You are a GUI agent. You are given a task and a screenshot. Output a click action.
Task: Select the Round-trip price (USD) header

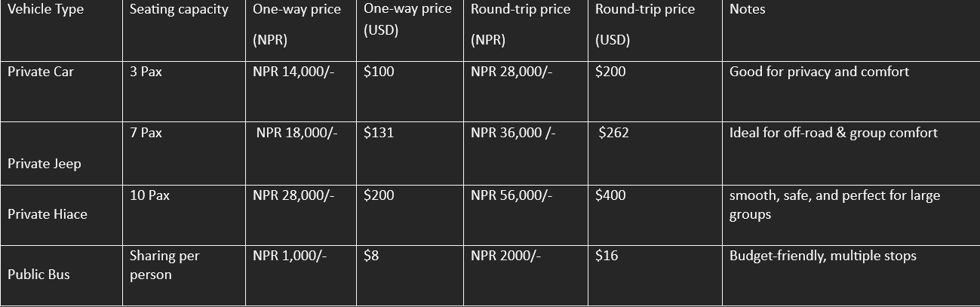click(645, 24)
